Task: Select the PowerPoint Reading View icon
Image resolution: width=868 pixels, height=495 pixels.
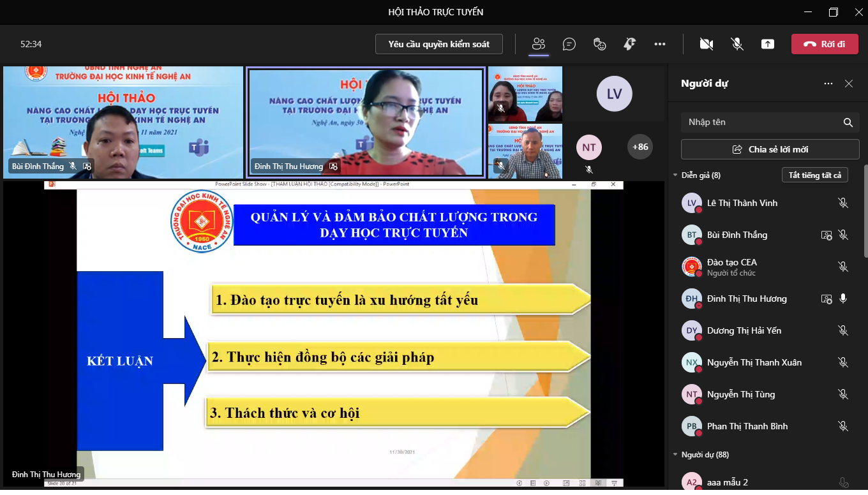Action: coord(598,483)
